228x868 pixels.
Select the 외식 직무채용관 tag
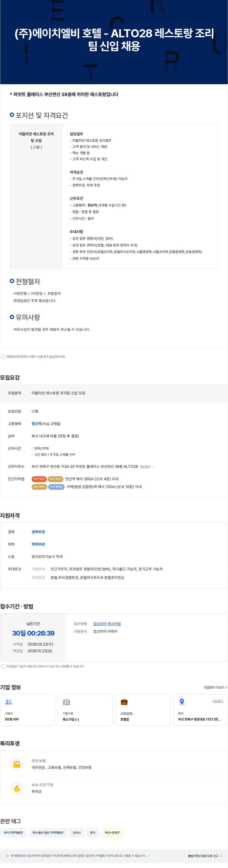[14, 832]
